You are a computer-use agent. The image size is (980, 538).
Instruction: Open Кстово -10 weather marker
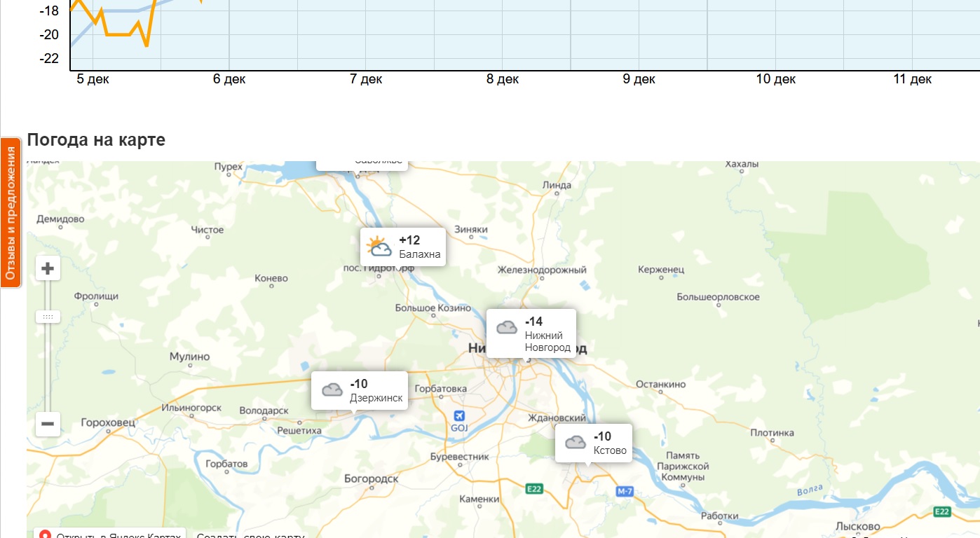[x=594, y=443]
